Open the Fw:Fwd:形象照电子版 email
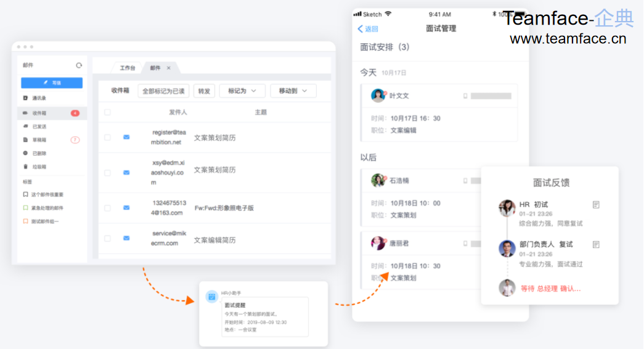644x349 pixels. [224, 208]
